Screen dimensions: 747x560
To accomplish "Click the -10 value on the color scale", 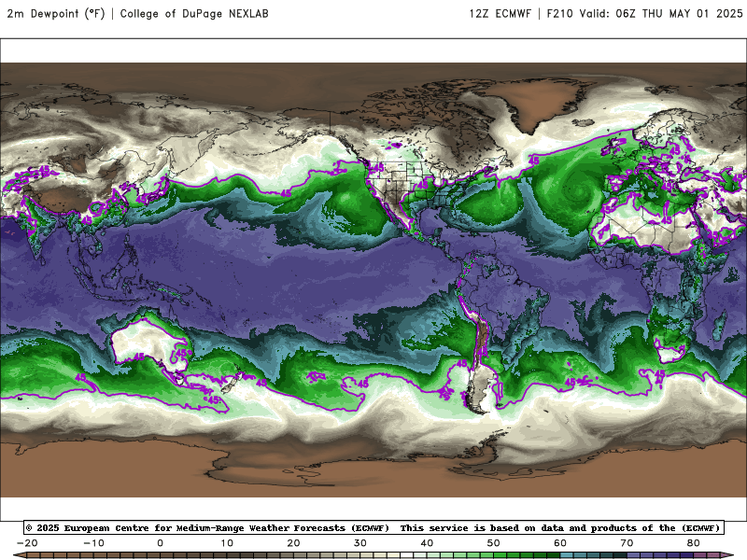I will pyautogui.click(x=93, y=543).
